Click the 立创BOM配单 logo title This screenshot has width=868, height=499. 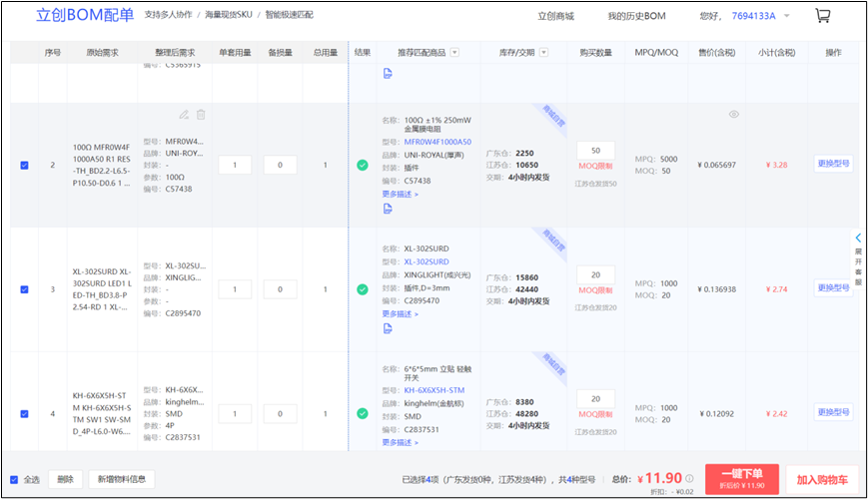pos(85,15)
